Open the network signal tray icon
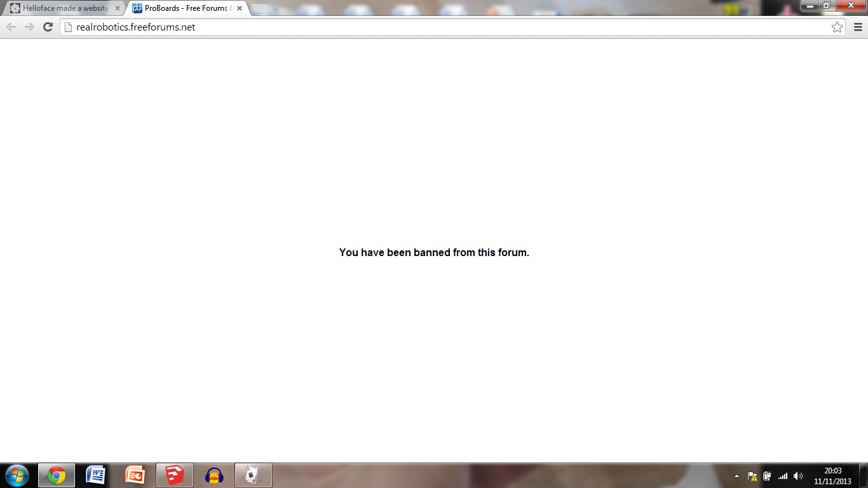Image resolution: width=868 pixels, height=488 pixels. pyautogui.click(x=783, y=476)
